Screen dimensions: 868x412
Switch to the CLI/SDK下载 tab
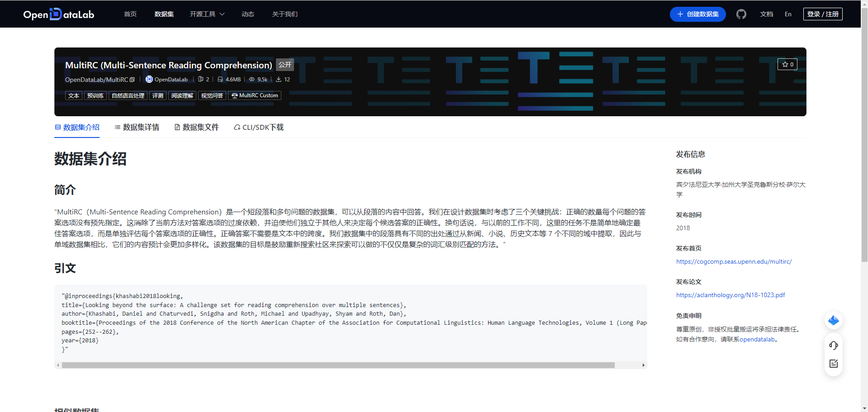tap(259, 128)
